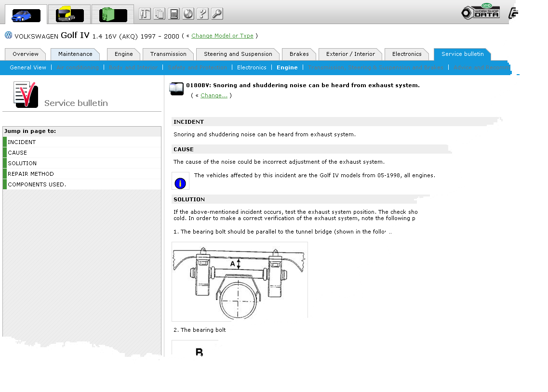
Task: Select General View in blue submenu
Action: point(28,67)
